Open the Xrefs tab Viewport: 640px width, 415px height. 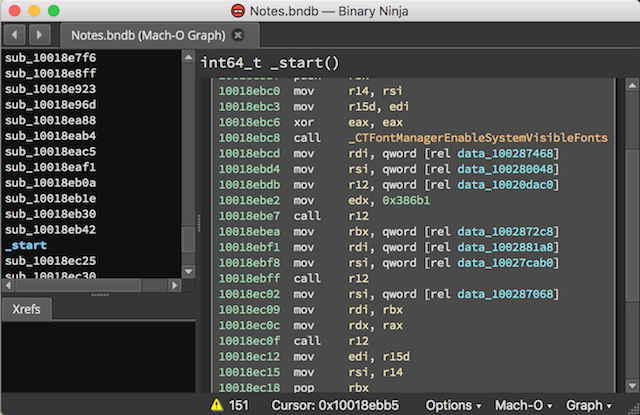click(27, 309)
